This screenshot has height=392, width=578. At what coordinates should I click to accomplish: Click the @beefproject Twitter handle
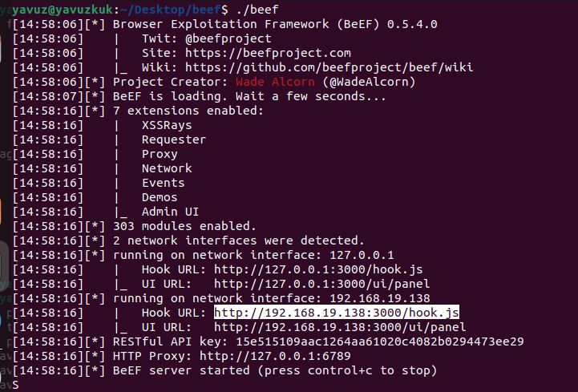click(x=228, y=38)
